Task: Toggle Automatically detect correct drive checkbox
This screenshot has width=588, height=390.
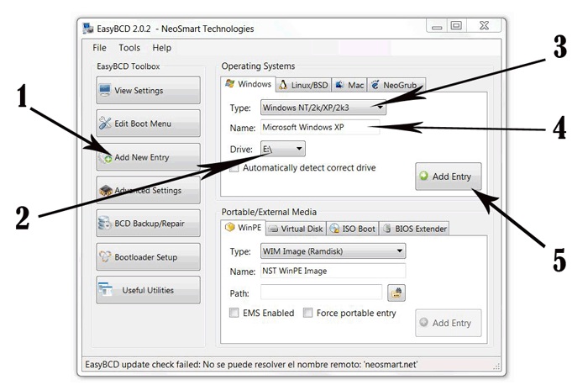Action: [x=234, y=168]
